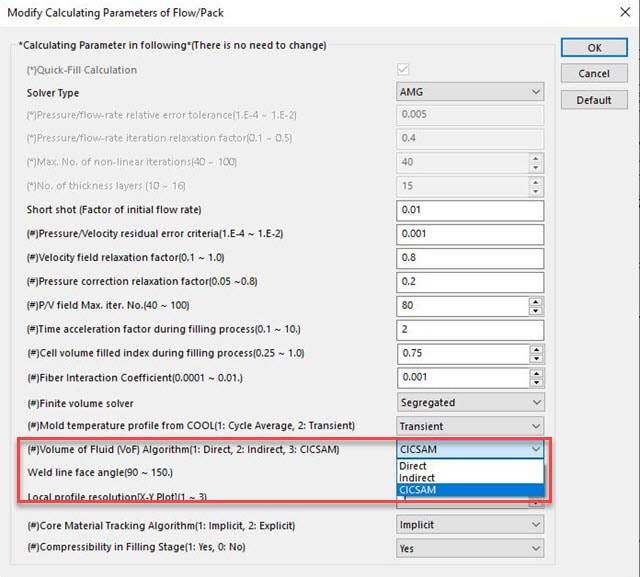
Task: Click the Cancel button
Action: pyautogui.click(x=594, y=73)
